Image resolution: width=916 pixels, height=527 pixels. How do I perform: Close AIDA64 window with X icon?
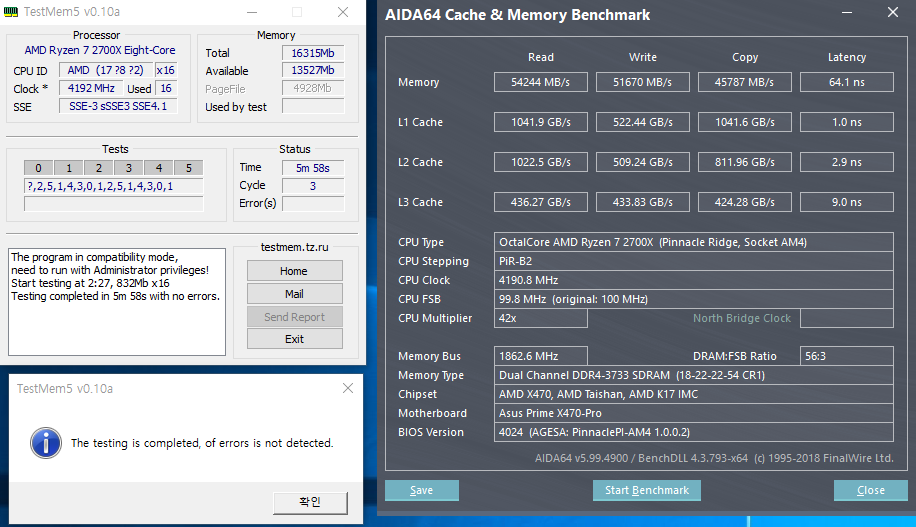893,12
